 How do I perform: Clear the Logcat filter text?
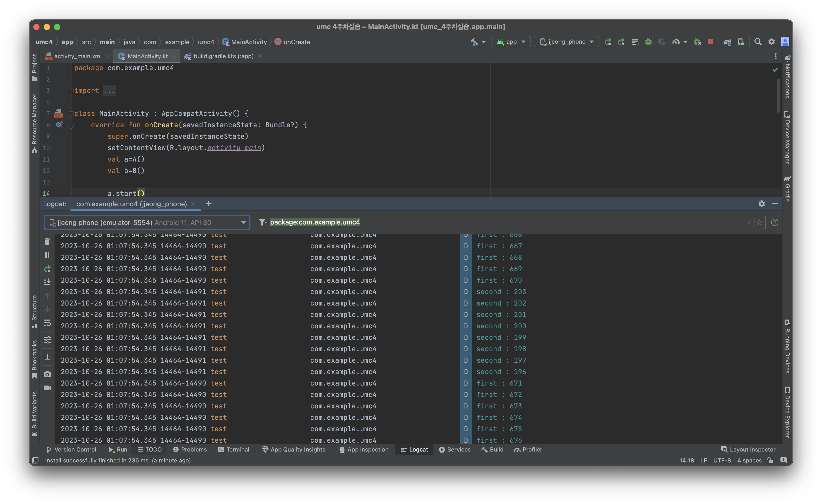point(750,222)
